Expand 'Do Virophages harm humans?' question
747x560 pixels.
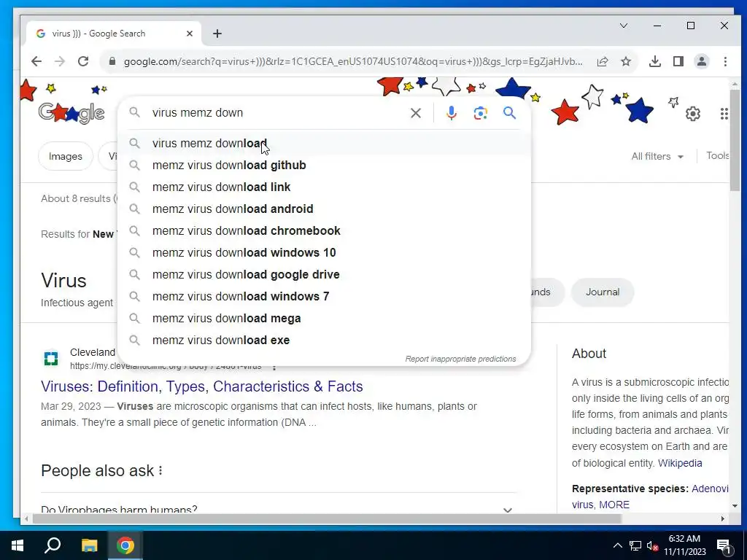(x=277, y=508)
